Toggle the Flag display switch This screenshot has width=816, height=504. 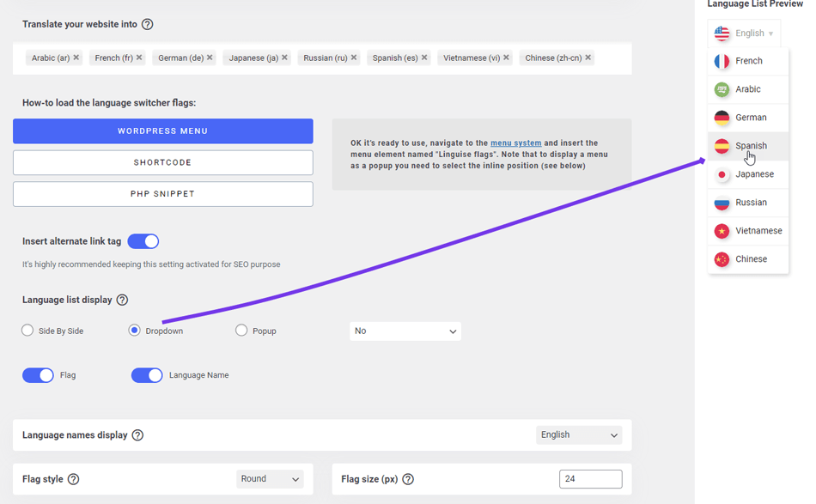tap(38, 375)
